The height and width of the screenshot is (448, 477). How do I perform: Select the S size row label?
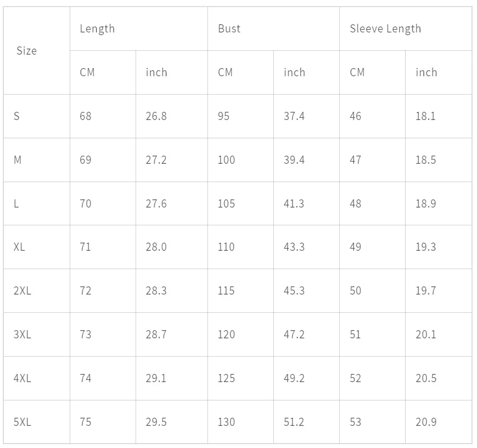coord(17,116)
